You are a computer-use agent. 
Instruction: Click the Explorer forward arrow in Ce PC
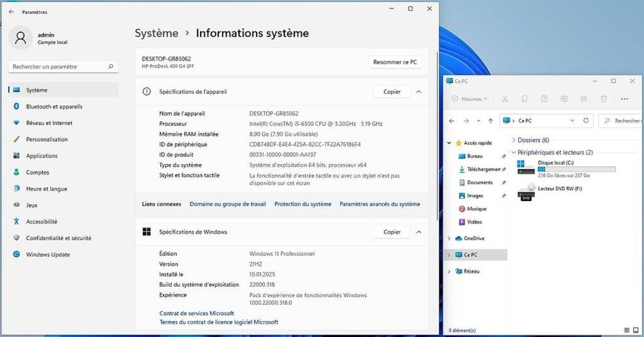[466, 121]
